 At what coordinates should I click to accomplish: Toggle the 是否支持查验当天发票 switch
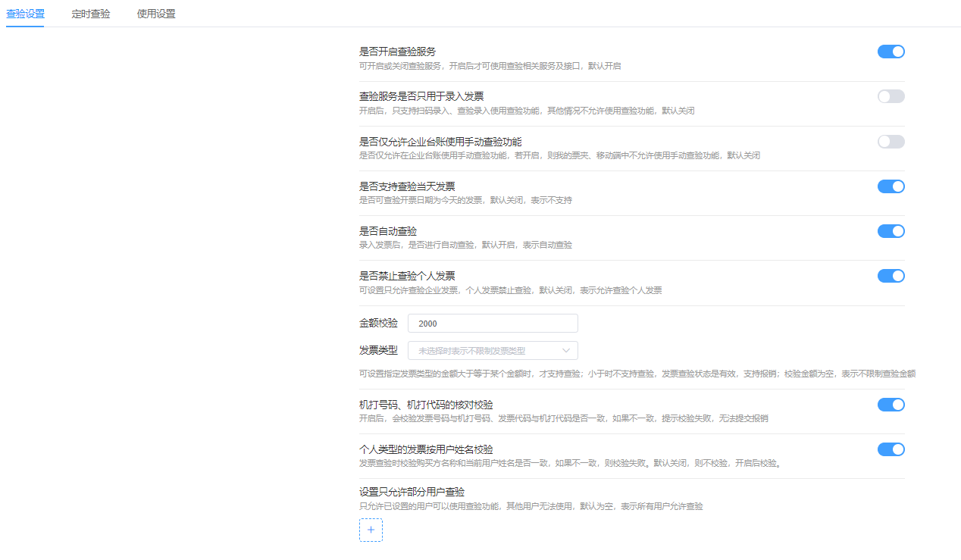tap(891, 186)
